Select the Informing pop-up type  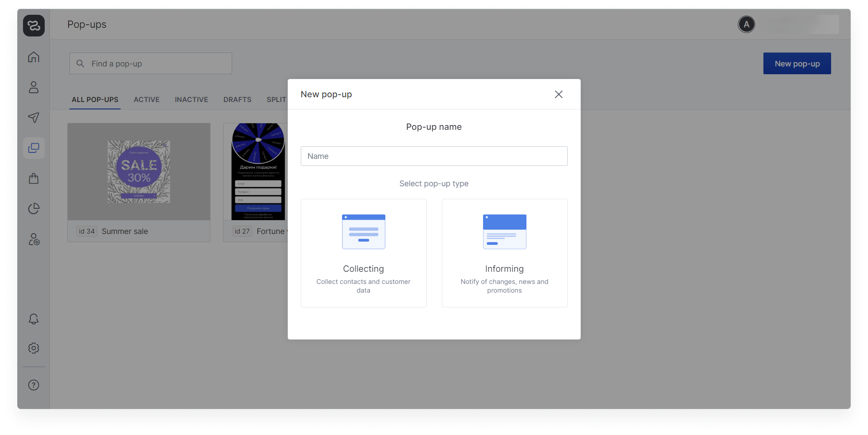(504, 253)
